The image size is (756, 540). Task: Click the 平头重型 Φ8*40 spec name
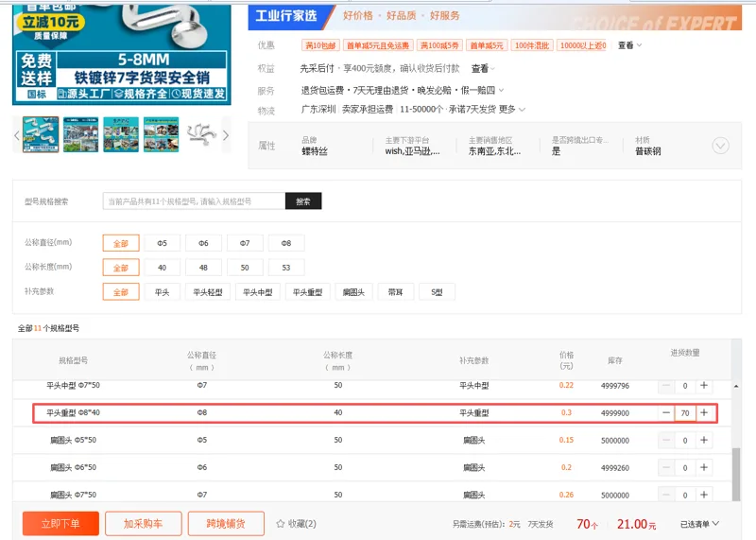74,412
